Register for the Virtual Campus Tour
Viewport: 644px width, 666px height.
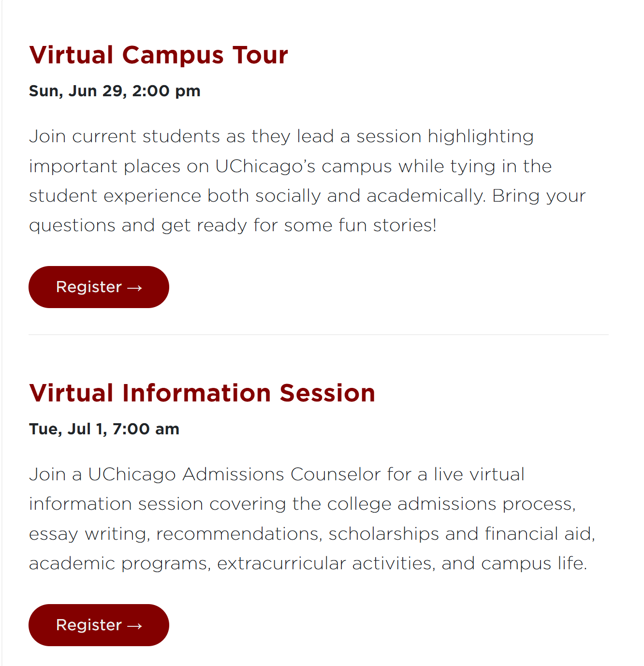point(99,287)
